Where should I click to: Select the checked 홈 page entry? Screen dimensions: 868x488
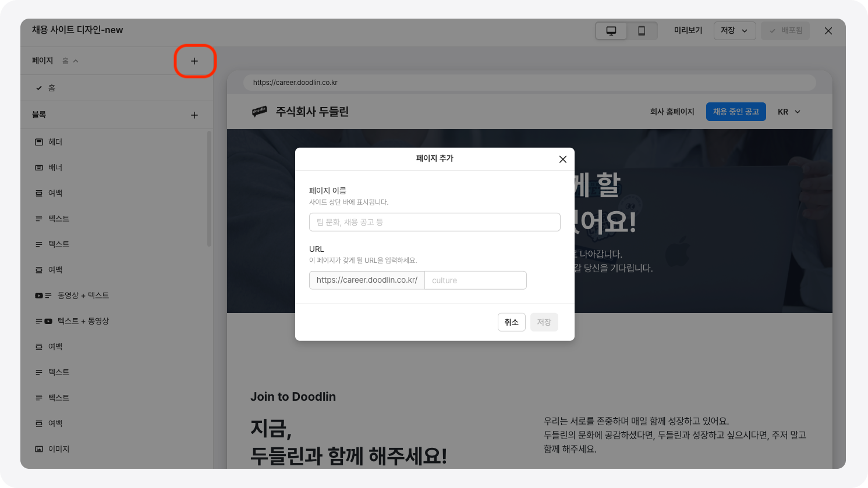click(x=51, y=88)
